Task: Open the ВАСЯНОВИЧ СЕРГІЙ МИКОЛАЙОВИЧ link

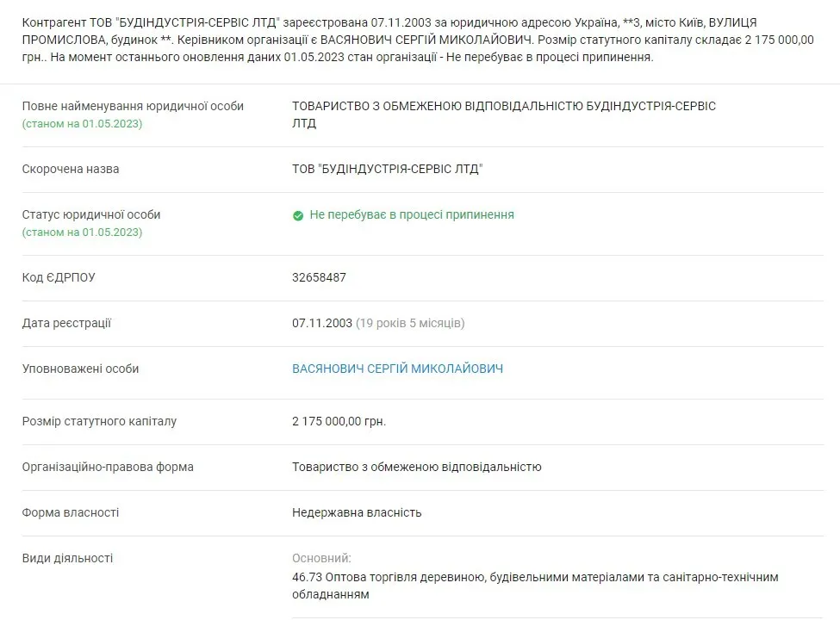Action: [397, 369]
